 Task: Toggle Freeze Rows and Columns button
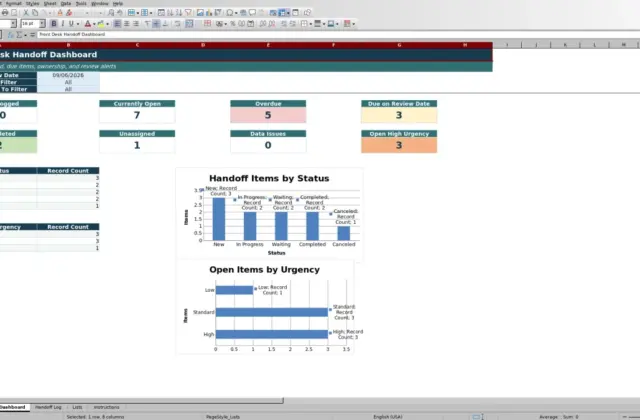pyautogui.click(x=282, y=13)
